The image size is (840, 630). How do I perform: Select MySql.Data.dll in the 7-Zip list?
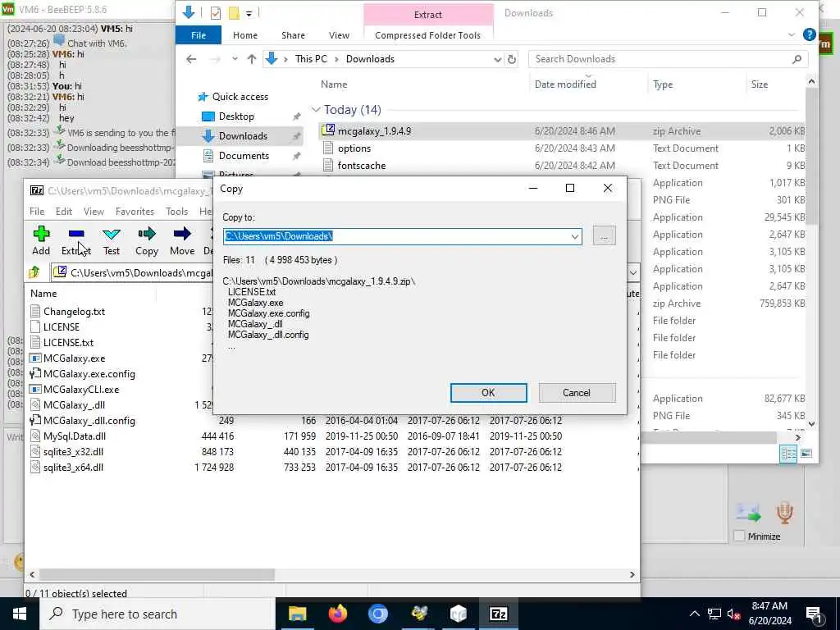75,436
